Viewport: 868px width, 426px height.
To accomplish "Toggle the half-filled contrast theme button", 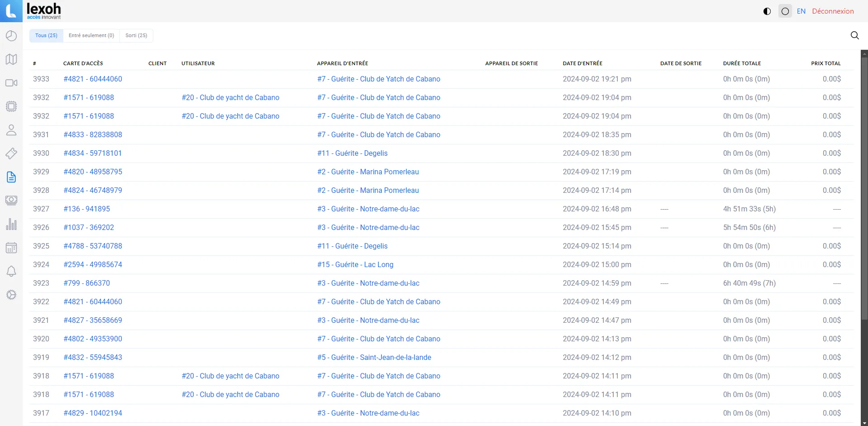I will [x=767, y=11].
